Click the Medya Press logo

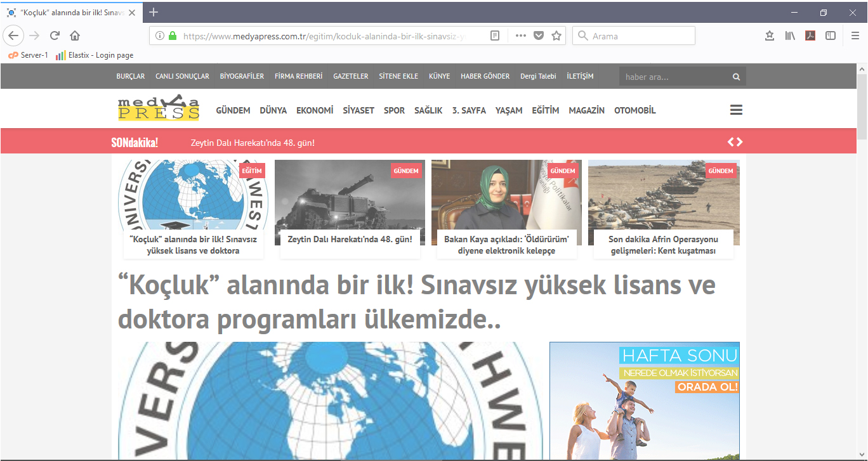(159, 108)
